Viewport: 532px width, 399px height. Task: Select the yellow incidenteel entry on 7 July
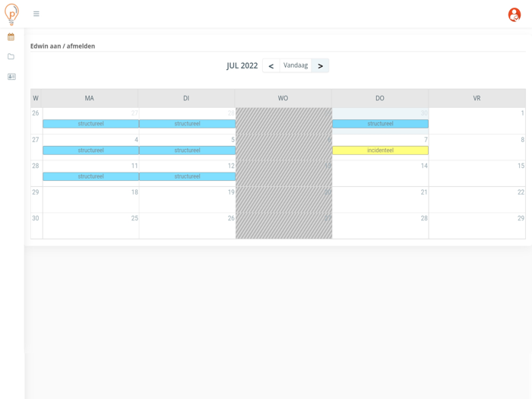[x=380, y=150]
